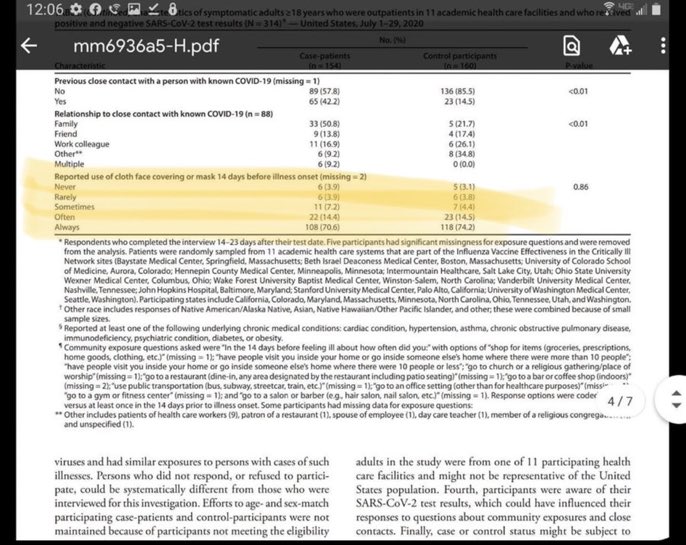The width and height of the screenshot is (686, 545).
Task: Select the 'Often' row label
Action: (64, 217)
